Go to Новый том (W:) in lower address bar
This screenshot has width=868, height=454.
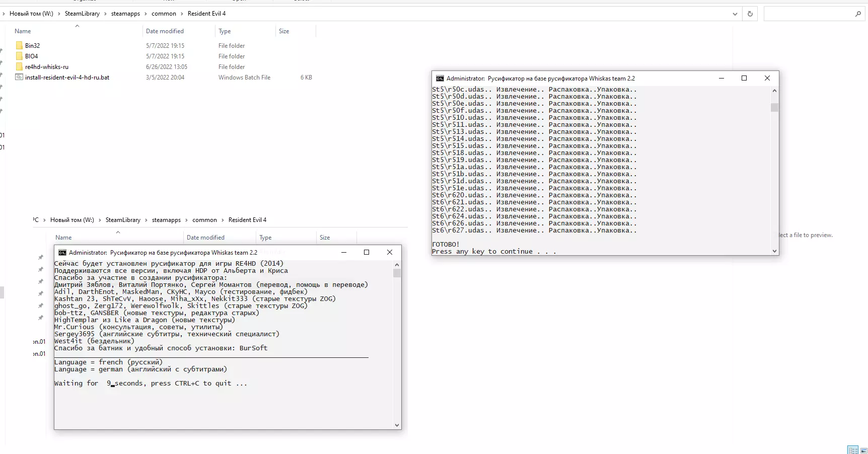coord(72,220)
